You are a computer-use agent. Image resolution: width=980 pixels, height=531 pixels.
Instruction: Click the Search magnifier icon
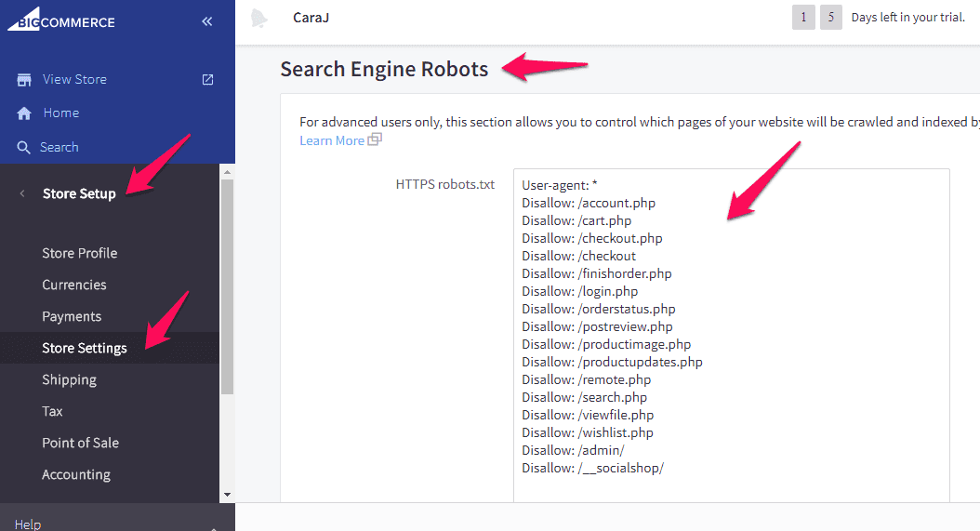(23, 147)
